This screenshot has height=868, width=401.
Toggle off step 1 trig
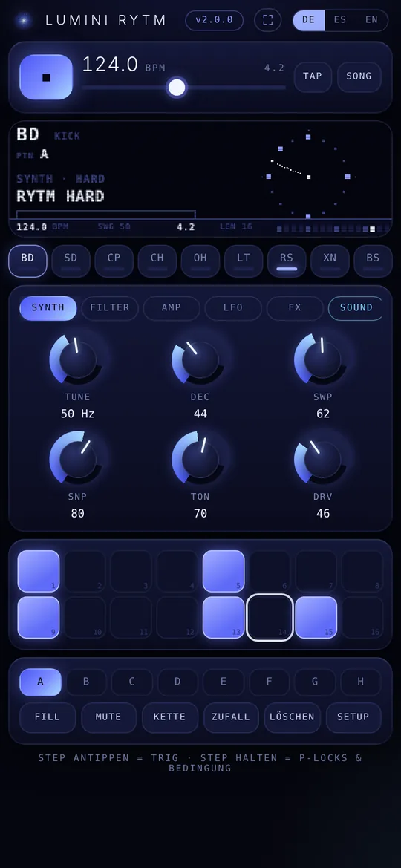coord(39,571)
